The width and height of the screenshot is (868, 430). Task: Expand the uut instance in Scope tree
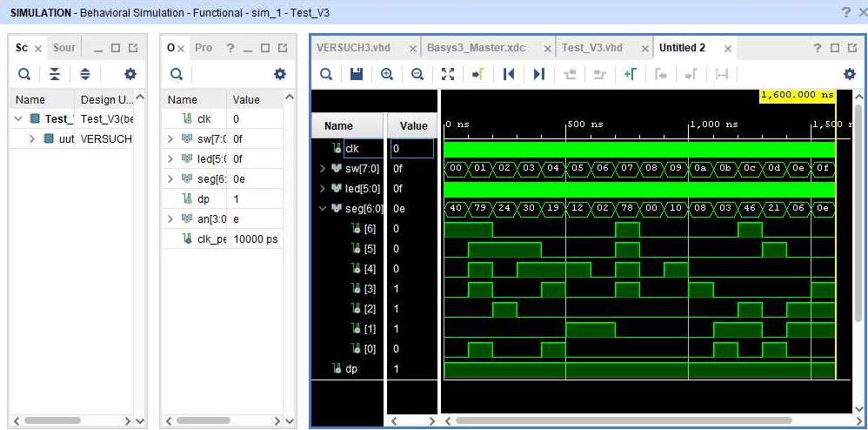(32, 139)
